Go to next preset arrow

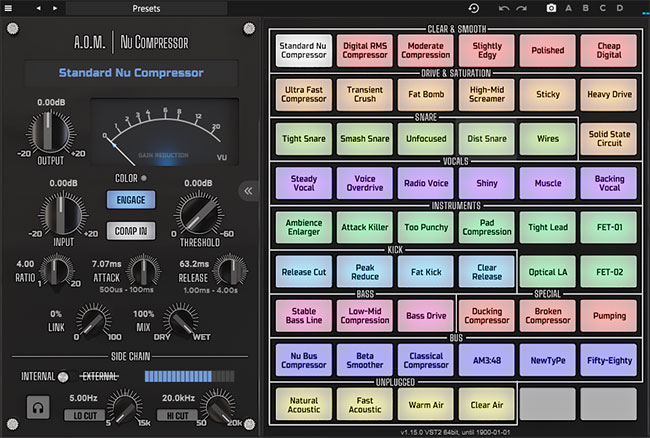tap(55, 8)
